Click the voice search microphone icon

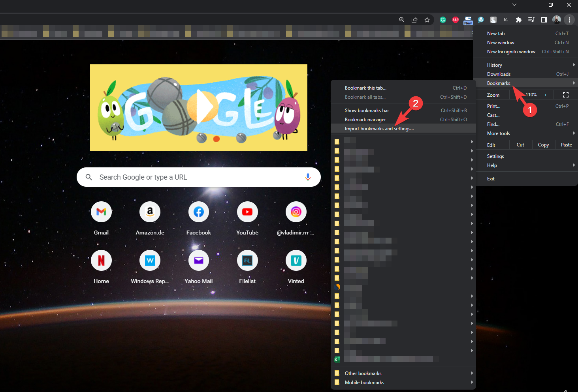(x=308, y=177)
